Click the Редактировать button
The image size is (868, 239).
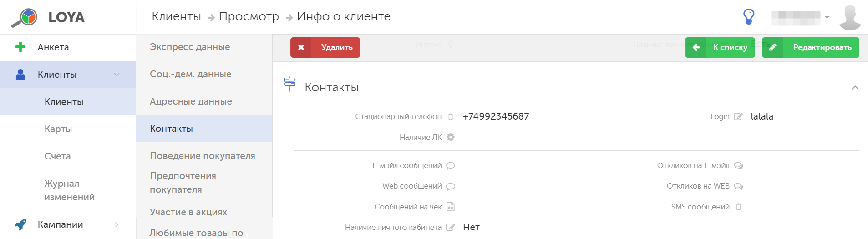pos(811,47)
